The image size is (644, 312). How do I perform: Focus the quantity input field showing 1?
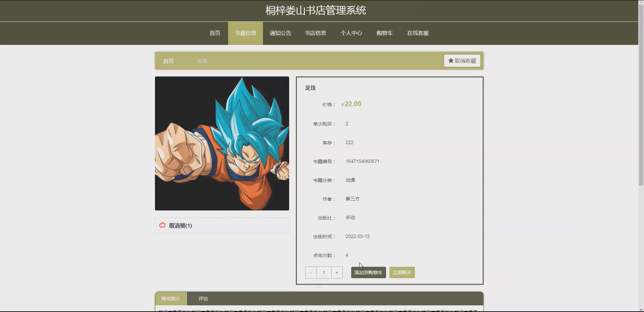tap(324, 273)
